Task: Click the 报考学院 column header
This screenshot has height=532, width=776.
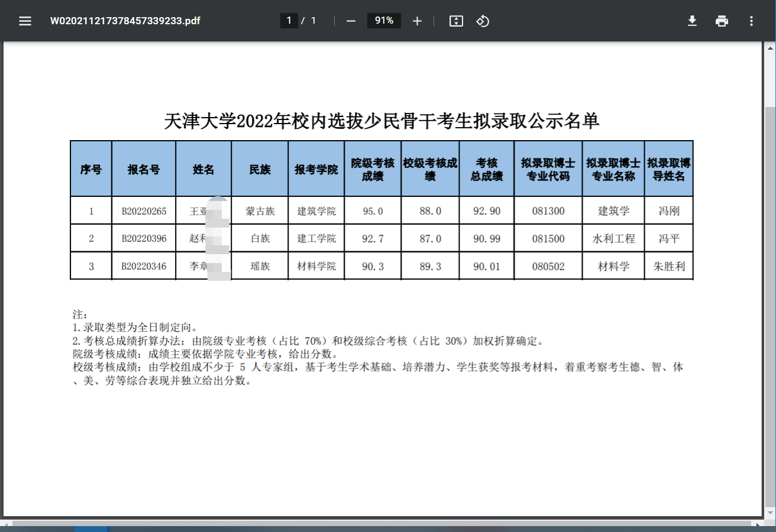Action: click(x=316, y=169)
